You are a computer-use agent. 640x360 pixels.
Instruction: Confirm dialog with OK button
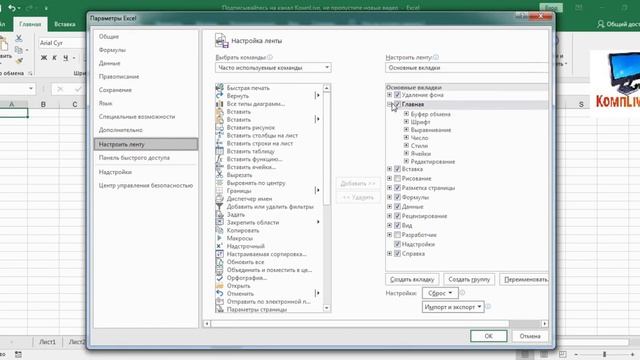(x=489, y=336)
